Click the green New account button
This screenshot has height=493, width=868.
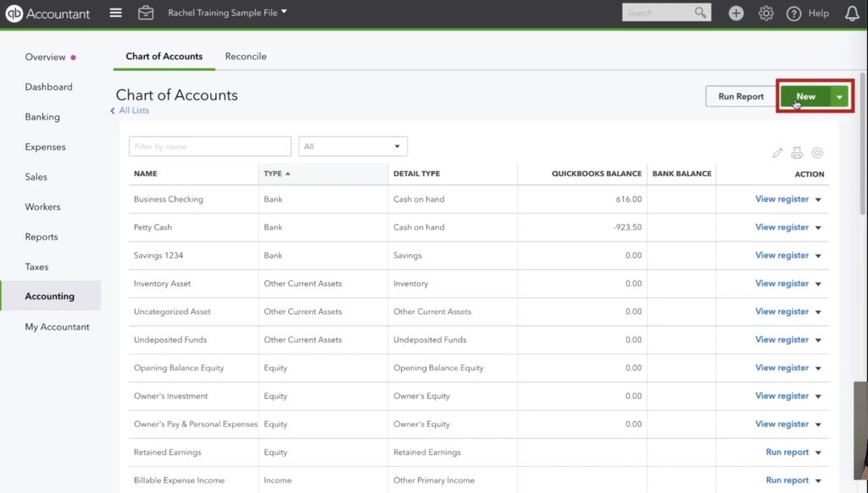coord(805,97)
